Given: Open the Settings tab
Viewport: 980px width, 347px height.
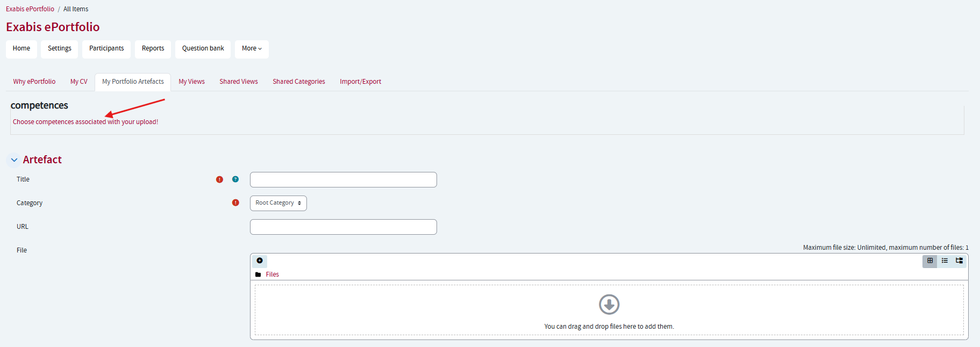Looking at the screenshot, I should coord(60,49).
